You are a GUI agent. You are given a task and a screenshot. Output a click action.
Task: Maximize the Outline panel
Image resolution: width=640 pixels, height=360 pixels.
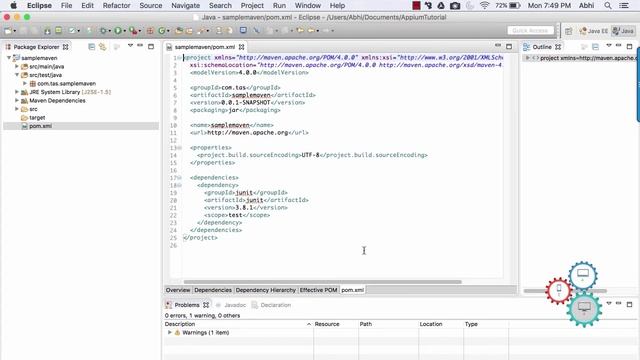coord(629,47)
